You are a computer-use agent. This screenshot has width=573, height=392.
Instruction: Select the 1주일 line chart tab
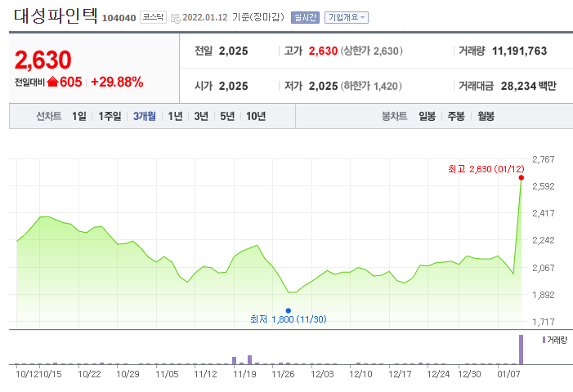tap(110, 116)
